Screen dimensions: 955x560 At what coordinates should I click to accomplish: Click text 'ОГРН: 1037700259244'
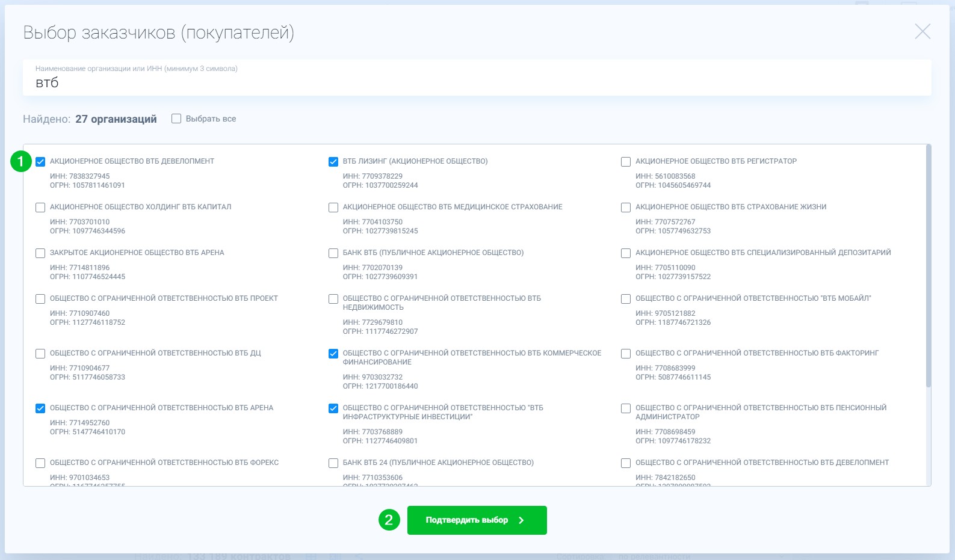(x=380, y=185)
